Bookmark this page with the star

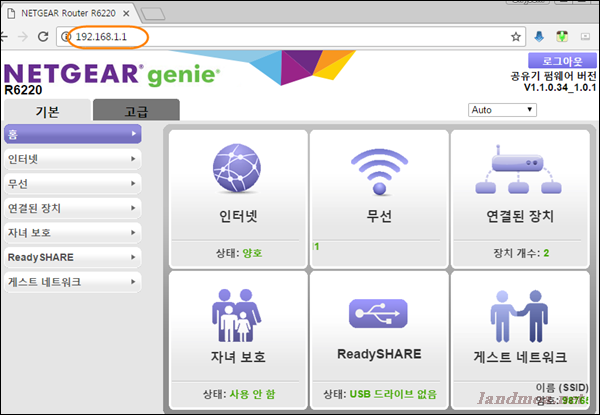coord(516,37)
